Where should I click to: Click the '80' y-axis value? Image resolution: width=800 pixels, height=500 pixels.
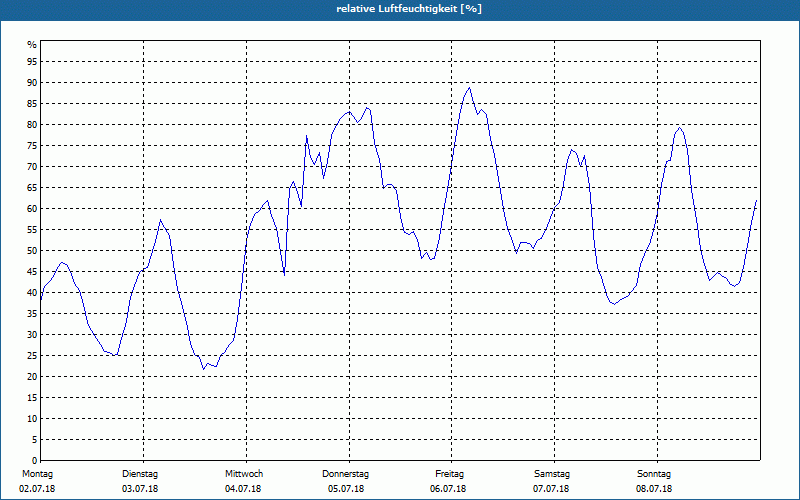(32, 124)
